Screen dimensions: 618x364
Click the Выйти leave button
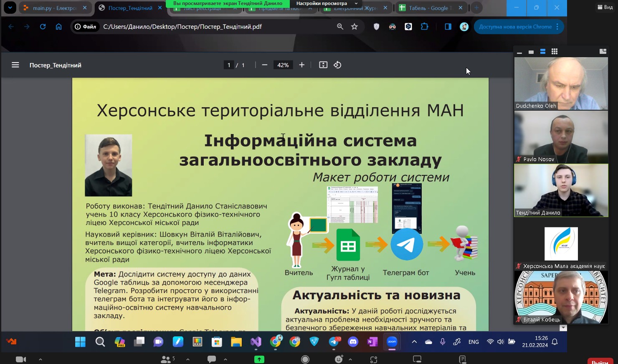click(600, 361)
